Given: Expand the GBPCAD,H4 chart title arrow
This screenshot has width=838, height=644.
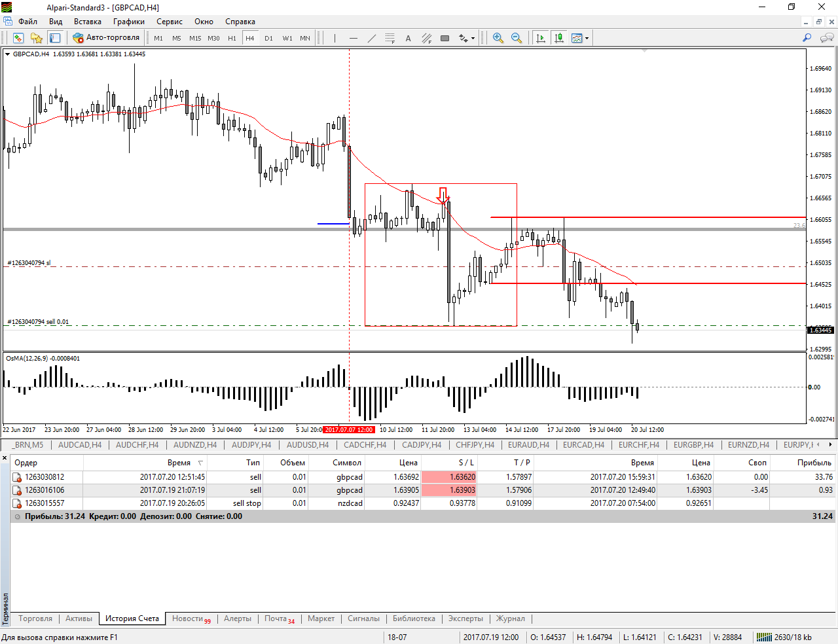Looking at the screenshot, I should click(8, 54).
